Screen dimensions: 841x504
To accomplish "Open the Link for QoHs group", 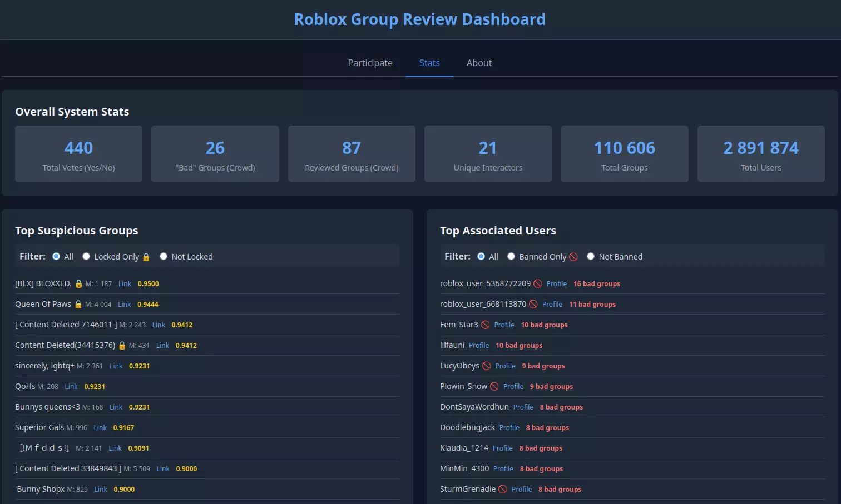I will 71,387.
